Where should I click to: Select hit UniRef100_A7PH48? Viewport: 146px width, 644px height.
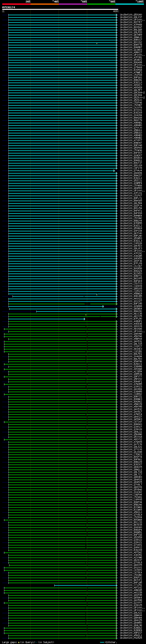pyautogui.click(x=131, y=25)
